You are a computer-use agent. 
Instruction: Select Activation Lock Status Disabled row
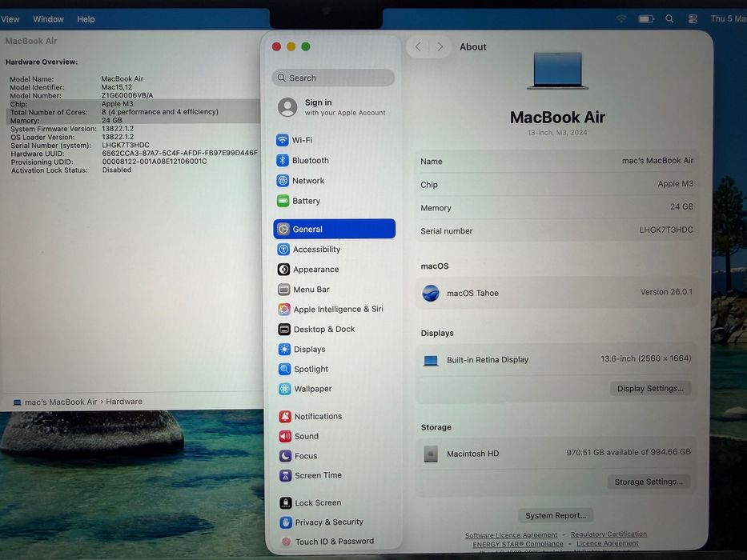pyautogui.click(x=71, y=170)
